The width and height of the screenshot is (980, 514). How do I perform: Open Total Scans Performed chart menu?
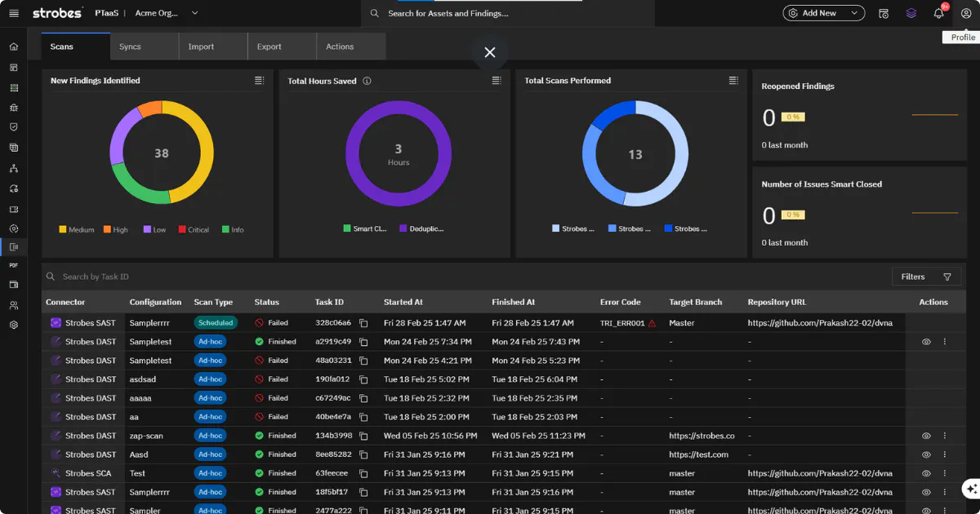pos(733,81)
